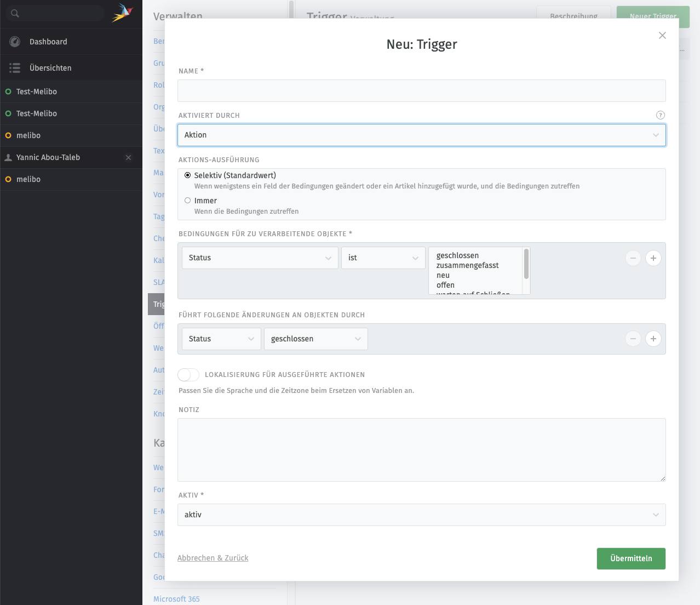Click the Übermitteln button
This screenshot has width=700, height=605.
tap(631, 558)
